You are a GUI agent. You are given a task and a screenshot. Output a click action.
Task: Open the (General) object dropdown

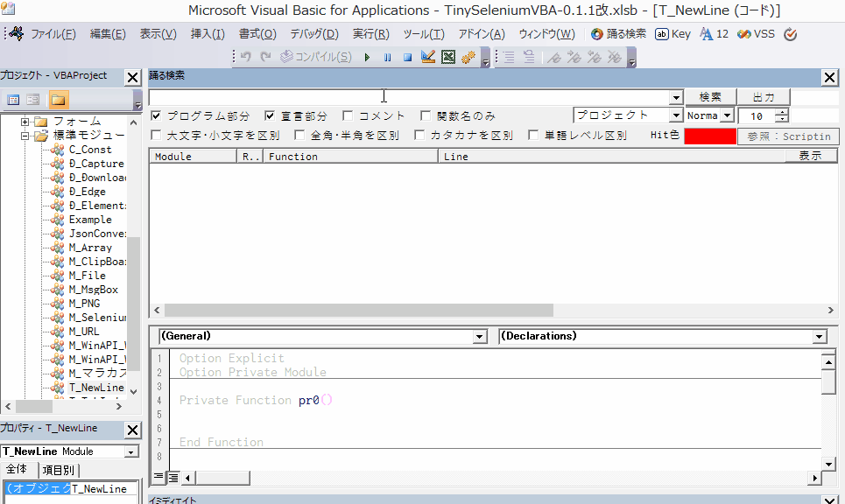coord(480,337)
